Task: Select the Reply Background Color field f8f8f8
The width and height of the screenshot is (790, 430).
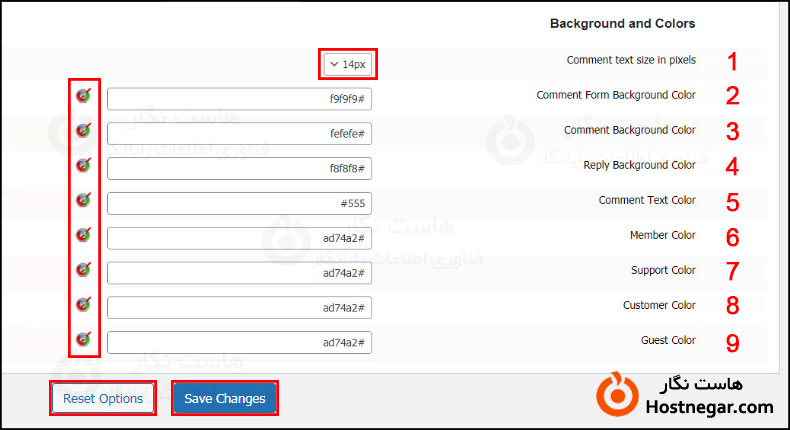Action: tap(239, 169)
